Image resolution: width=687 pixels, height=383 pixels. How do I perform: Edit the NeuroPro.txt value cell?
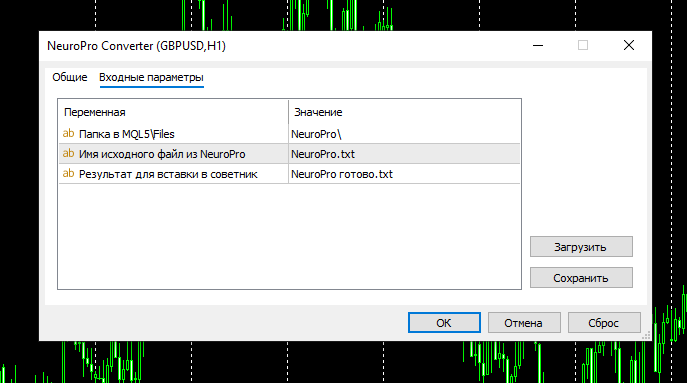(x=404, y=154)
